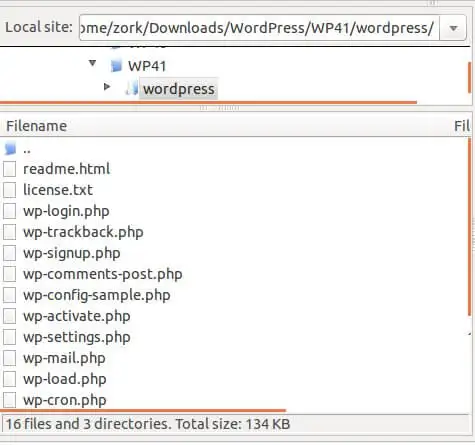The image size is (475, 445).
Task: Select wp-load.php file
Action: click(65, 379)
